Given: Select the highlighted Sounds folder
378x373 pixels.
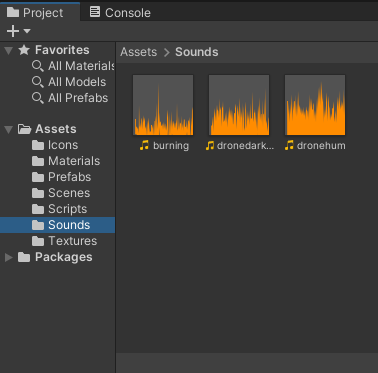Looking at the screenshot, I should (x=57, y=225).
